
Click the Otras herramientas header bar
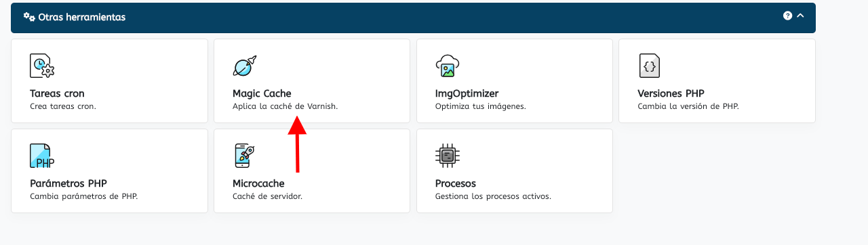[413, 18]
